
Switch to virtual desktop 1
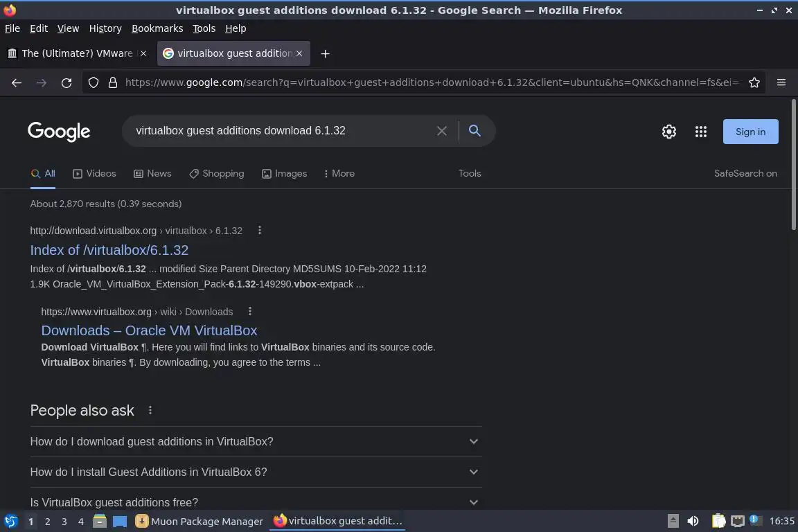point(30,522)
